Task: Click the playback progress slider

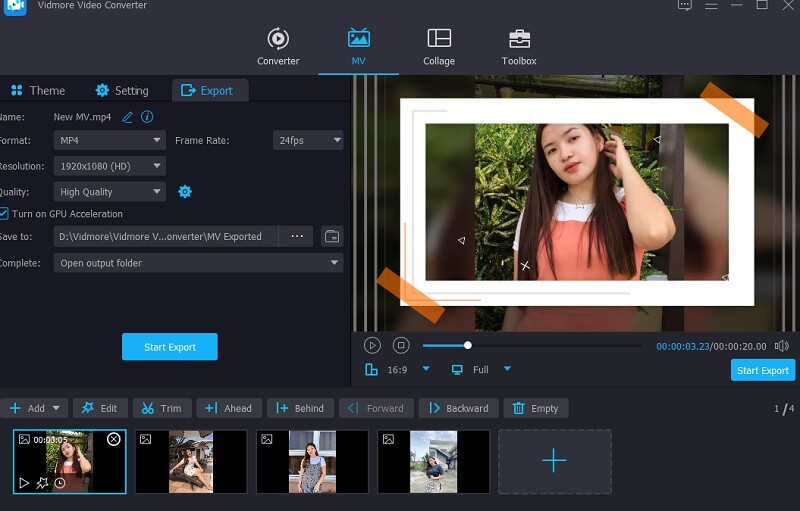Action: pyautogui.click(x=530, y=345)
